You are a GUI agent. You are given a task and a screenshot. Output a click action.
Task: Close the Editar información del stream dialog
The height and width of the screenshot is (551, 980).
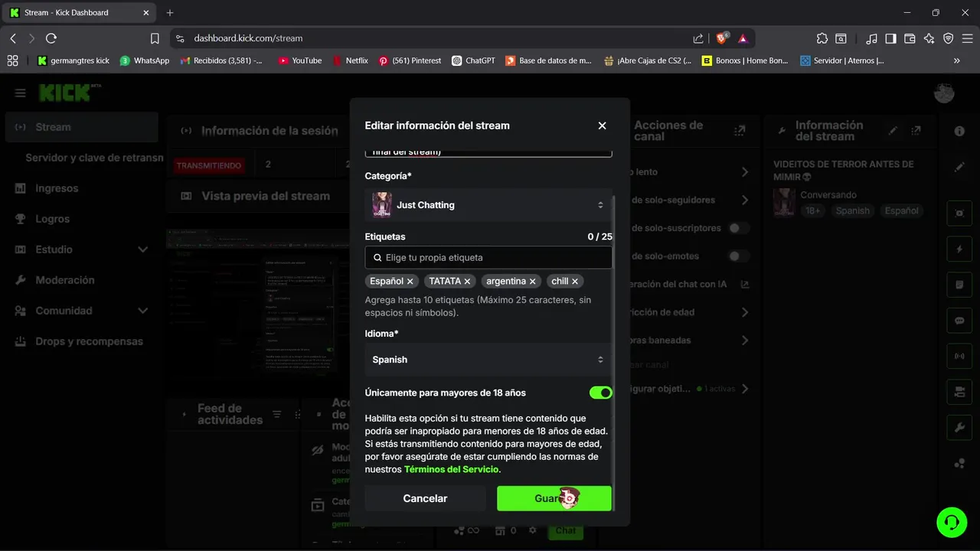coord(602,126)
